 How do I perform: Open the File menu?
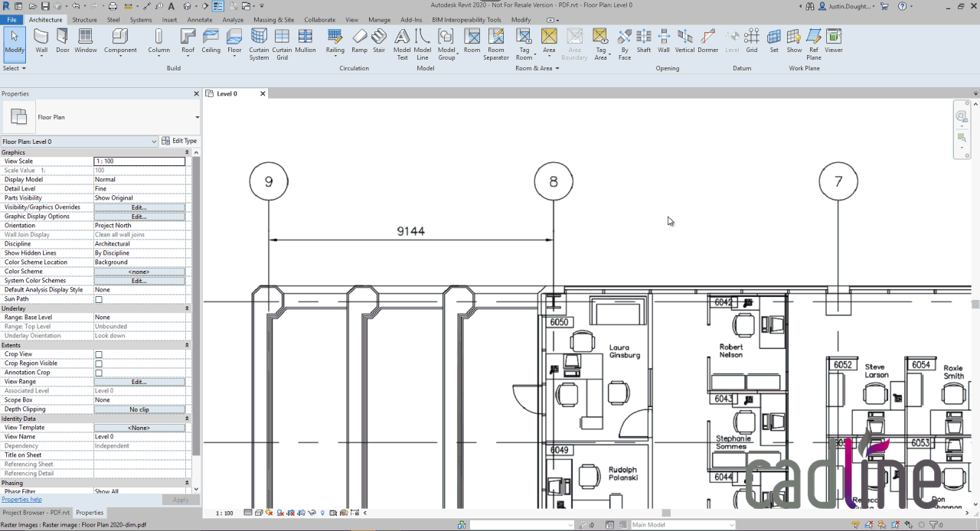[x=11, y=20]
